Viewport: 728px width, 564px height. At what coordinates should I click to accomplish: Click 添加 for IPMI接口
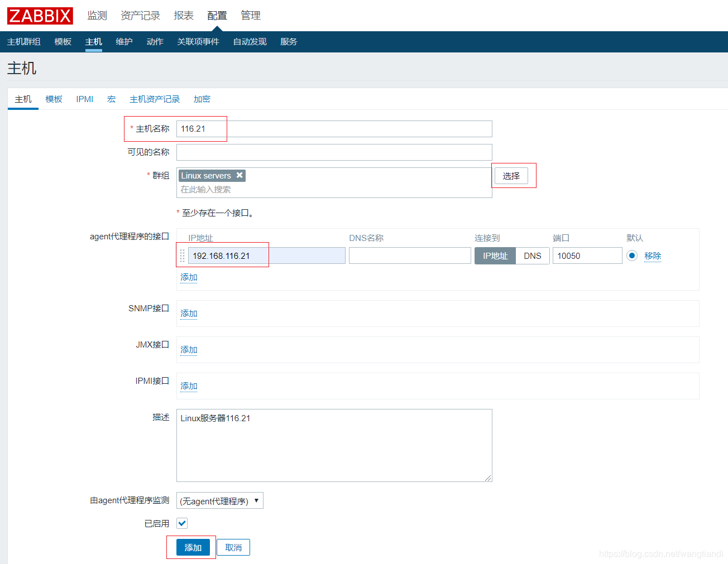coord(189,386)
